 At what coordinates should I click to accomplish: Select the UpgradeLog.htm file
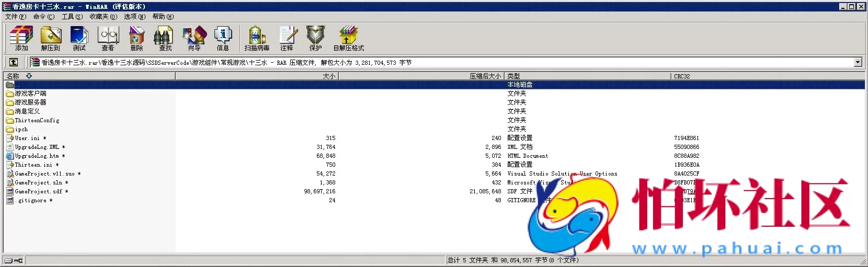[x=40, y=156]
